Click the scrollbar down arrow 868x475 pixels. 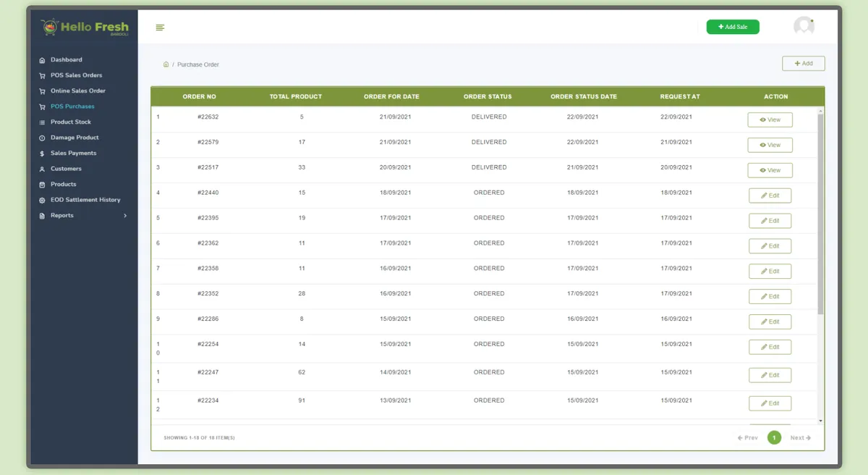tap(820, 421)
